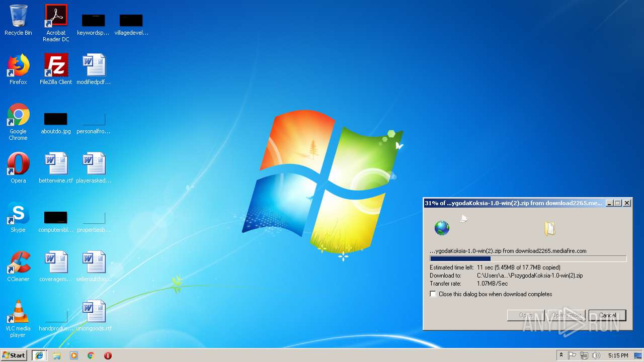This screenshot has width=644, height=362.
Task: Open the Opera browser desktop shortcut
Action: 18,168
